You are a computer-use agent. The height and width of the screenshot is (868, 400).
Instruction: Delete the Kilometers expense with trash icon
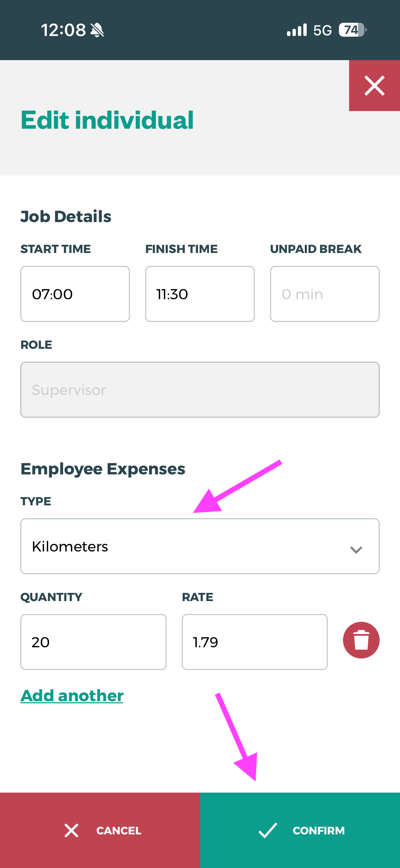361,640
